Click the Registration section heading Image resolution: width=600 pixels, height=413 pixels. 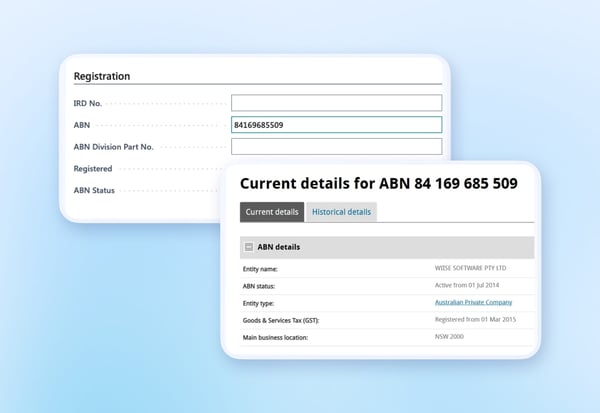[x=102, y=76]
